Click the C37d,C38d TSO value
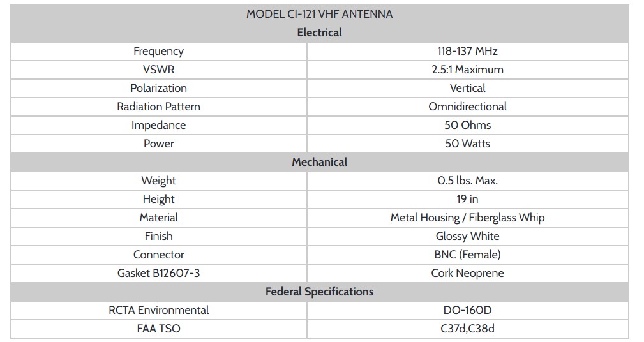644x342 pixels. 467,329
